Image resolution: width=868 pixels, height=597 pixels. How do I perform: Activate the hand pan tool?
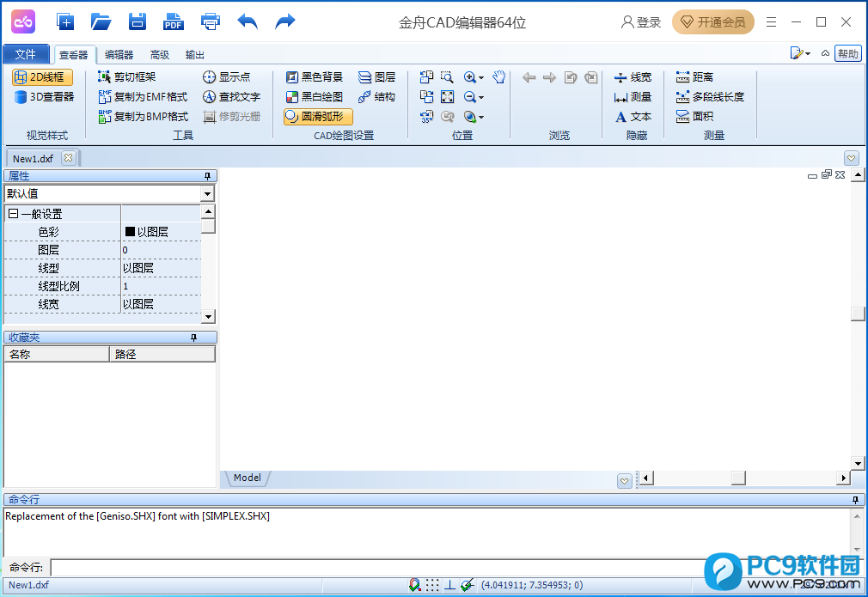coord(499,77)
